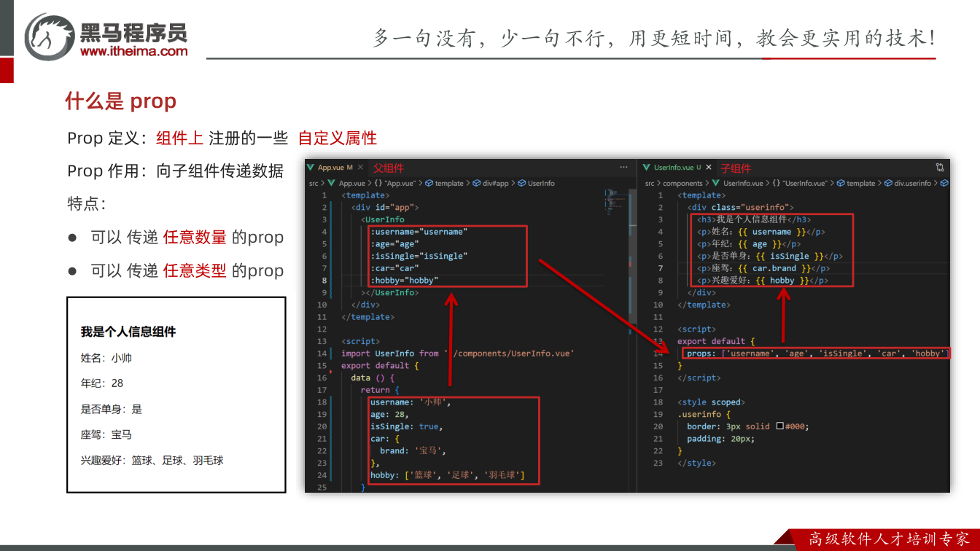Click the 'import UserInfo from' line
The height and width of the screenshot is (551, 980).
(x=458, y=353)
